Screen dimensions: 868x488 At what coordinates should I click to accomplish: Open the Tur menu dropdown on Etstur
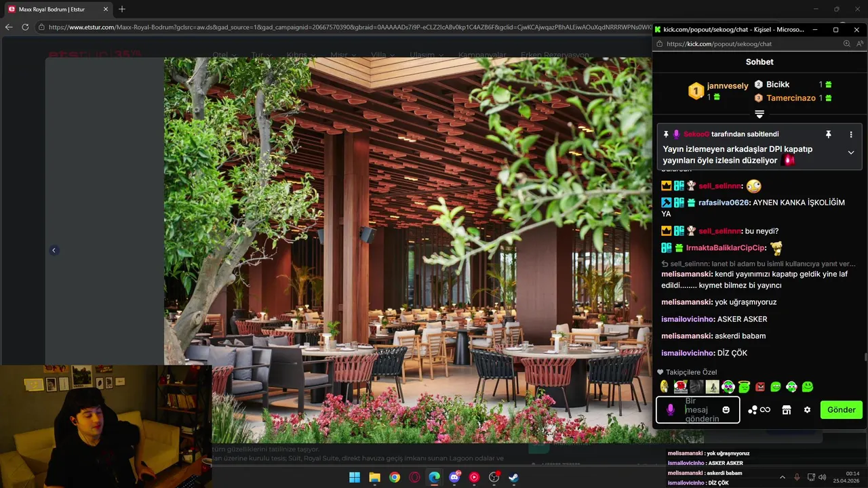click(261, 55)
